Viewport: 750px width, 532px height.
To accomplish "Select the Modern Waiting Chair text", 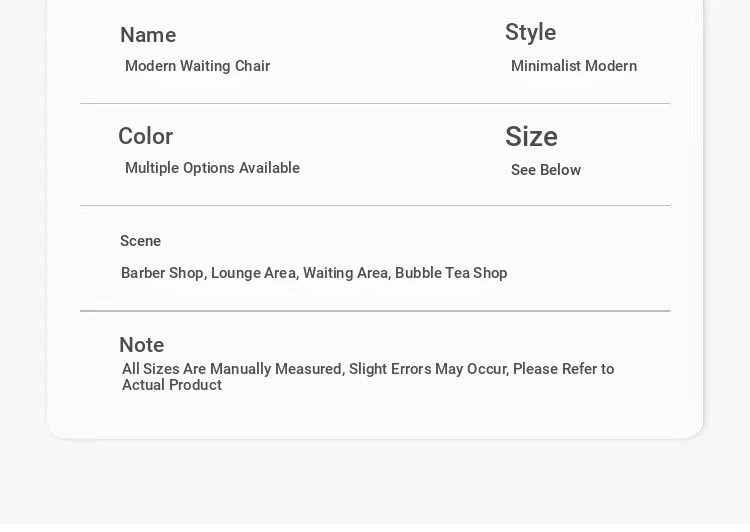I will [x=197, y=66].
